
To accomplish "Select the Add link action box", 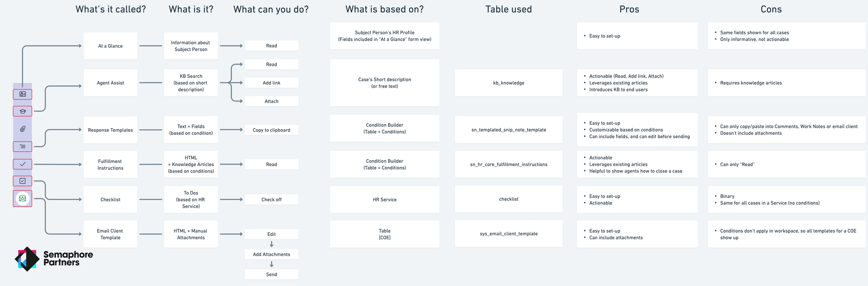I will click(272, 83).
